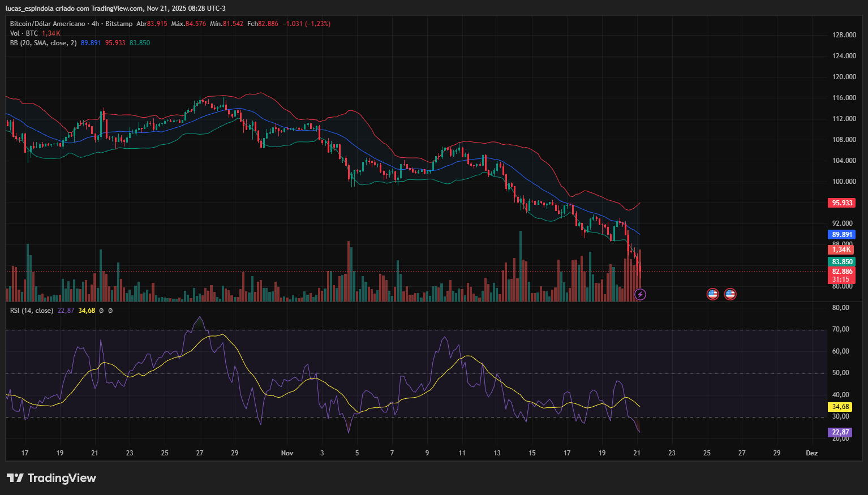Click the 128.000 level on price scale

click(x=844, y=35)
